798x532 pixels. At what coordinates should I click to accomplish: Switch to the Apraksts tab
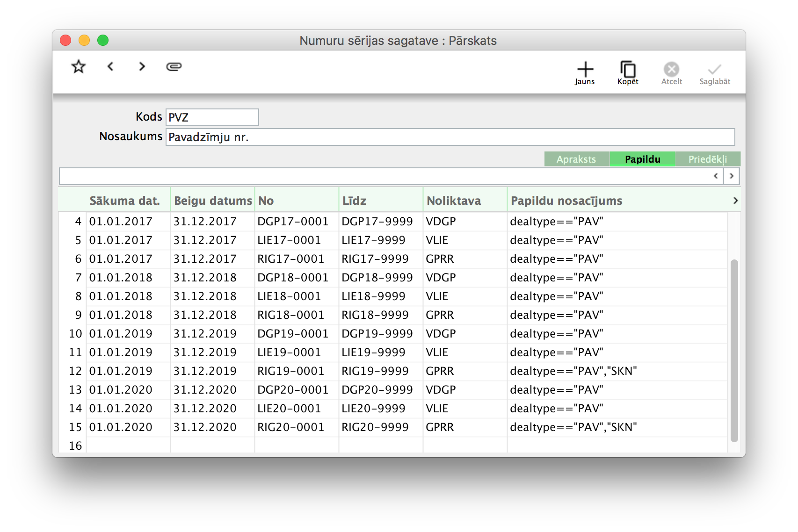point(576,159)
